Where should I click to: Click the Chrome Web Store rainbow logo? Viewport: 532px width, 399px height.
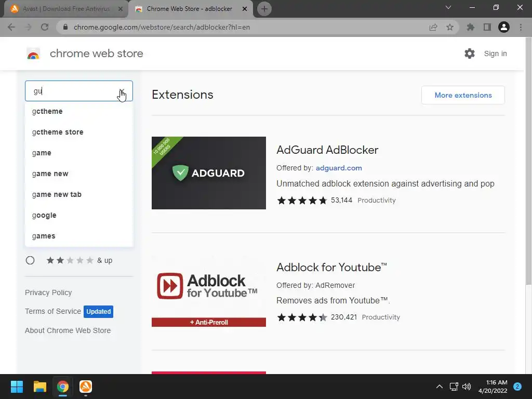point(33,54)
